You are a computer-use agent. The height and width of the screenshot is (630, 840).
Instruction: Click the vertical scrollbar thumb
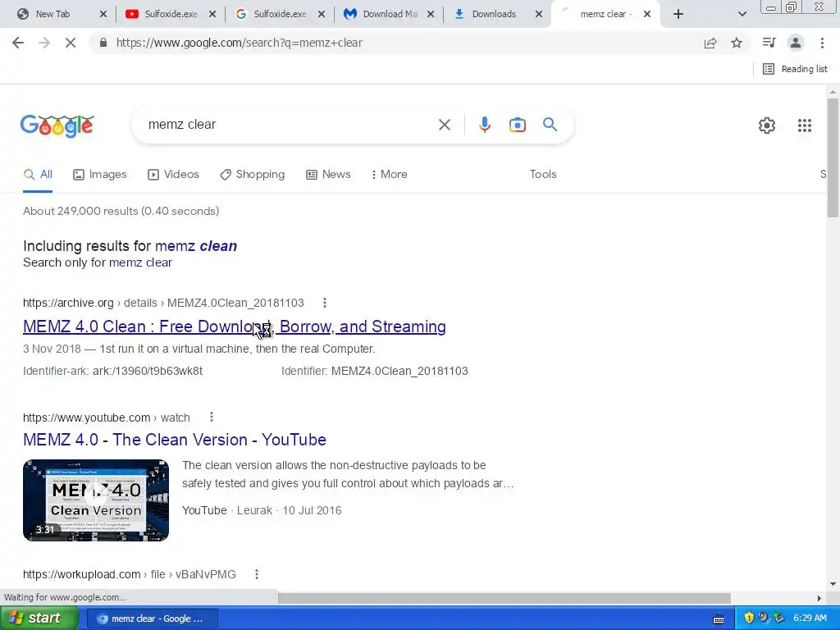coord(833,158)
